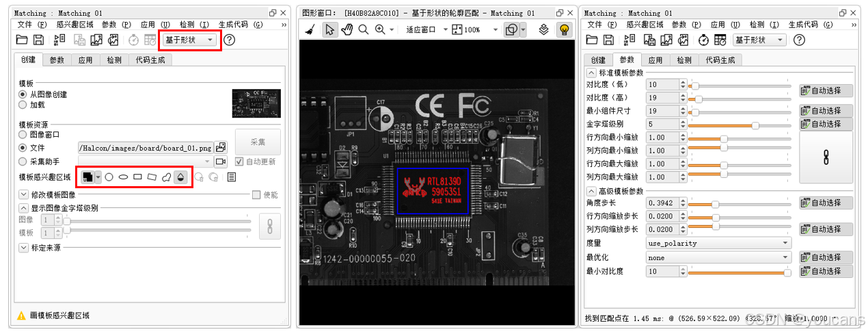Click the open folder icon in right Matching window

point(592,40)
